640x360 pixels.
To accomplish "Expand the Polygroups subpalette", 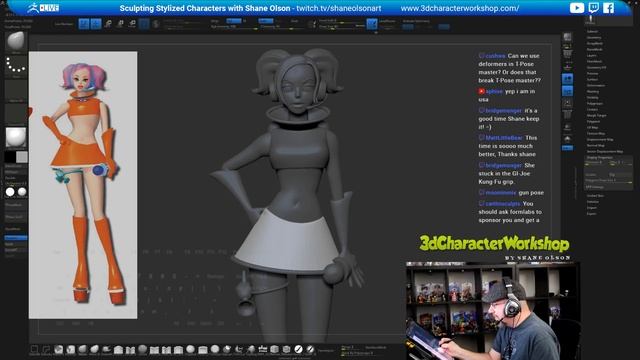I will (595, 104).
